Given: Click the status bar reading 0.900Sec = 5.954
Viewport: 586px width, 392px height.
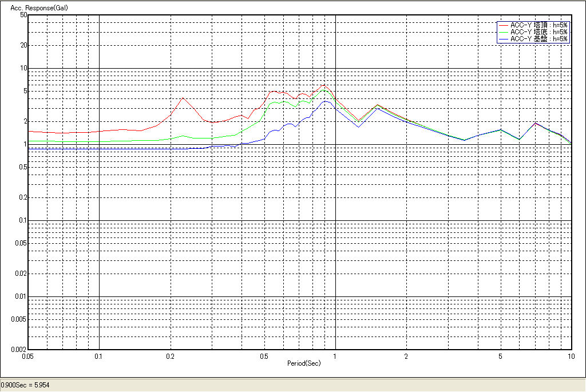Looking at the screenshot, I should point(26,385).
